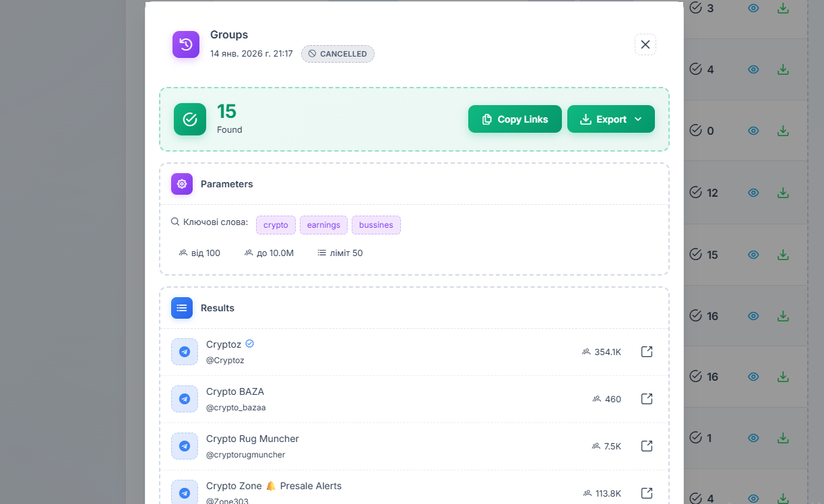Click the CANCELLED status badge
Screen dimensions: 824x504
338,53
